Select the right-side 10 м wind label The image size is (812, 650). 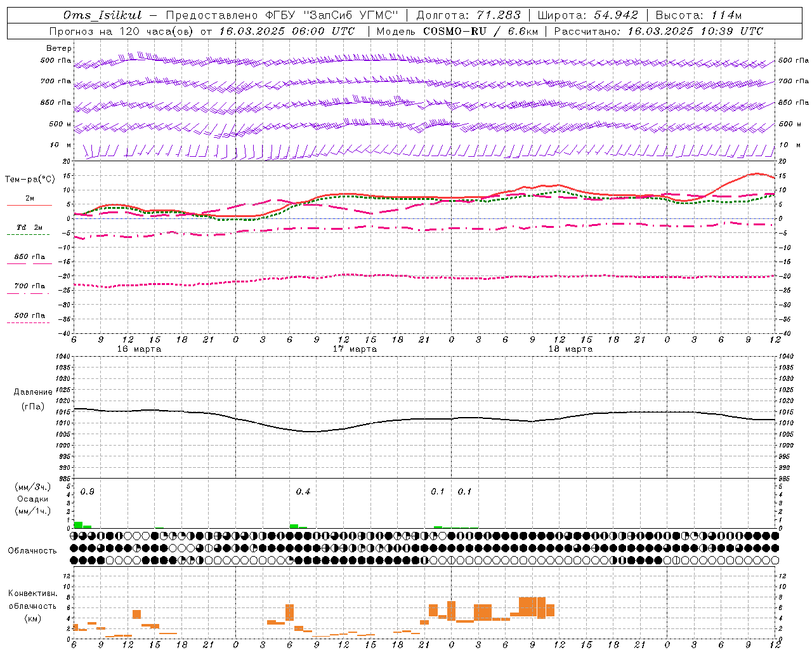(789, 145)
